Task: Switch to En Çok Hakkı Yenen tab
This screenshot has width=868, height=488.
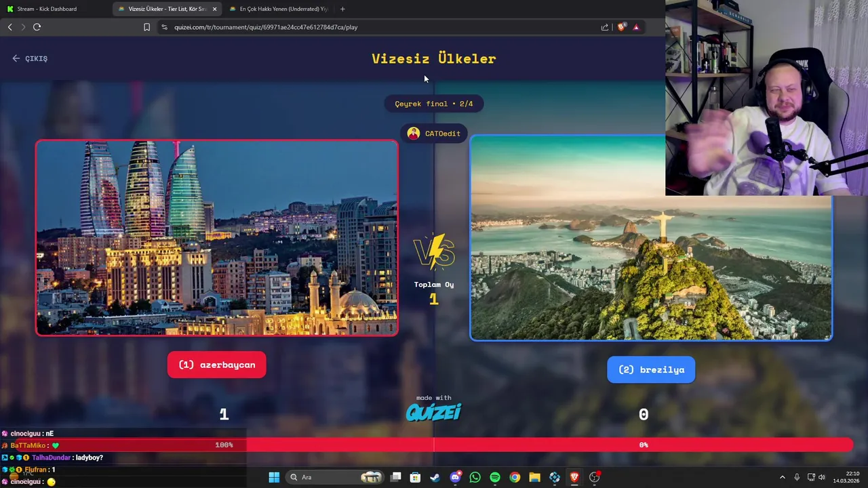Action: 279,9
